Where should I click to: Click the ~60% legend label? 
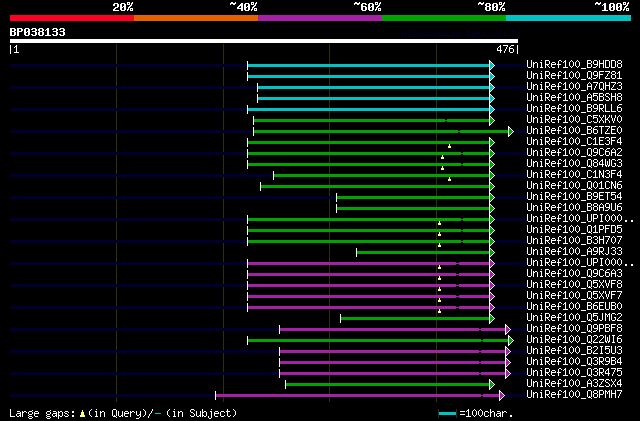(x=367, y=7)
